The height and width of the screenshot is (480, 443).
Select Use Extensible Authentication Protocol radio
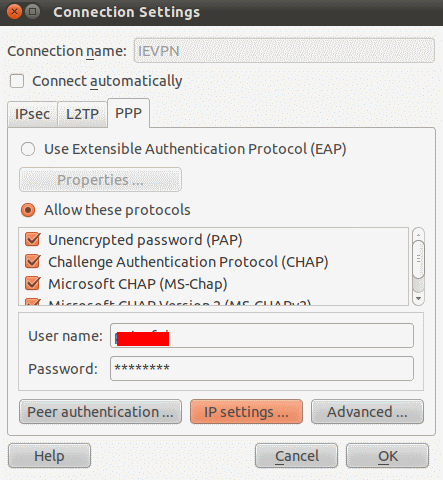(28, 149)
